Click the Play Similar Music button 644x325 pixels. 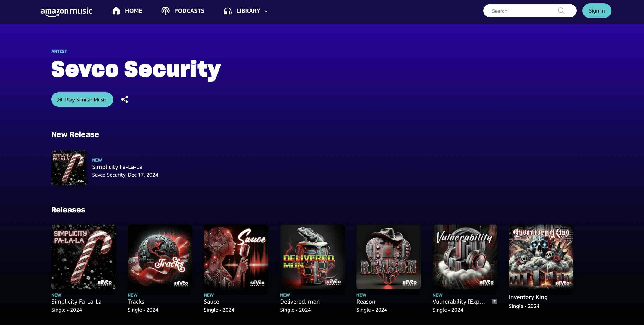pyautogui.click(x=82, y=100)
